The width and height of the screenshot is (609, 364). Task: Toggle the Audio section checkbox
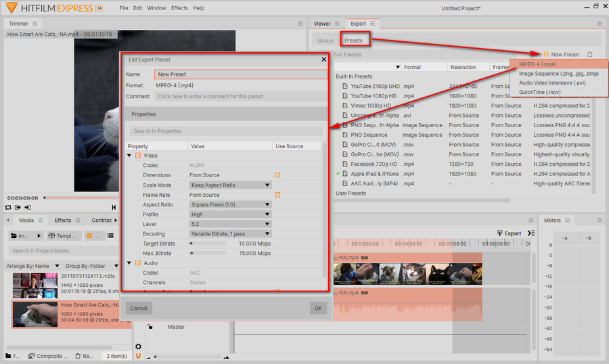tap(138, 263)
